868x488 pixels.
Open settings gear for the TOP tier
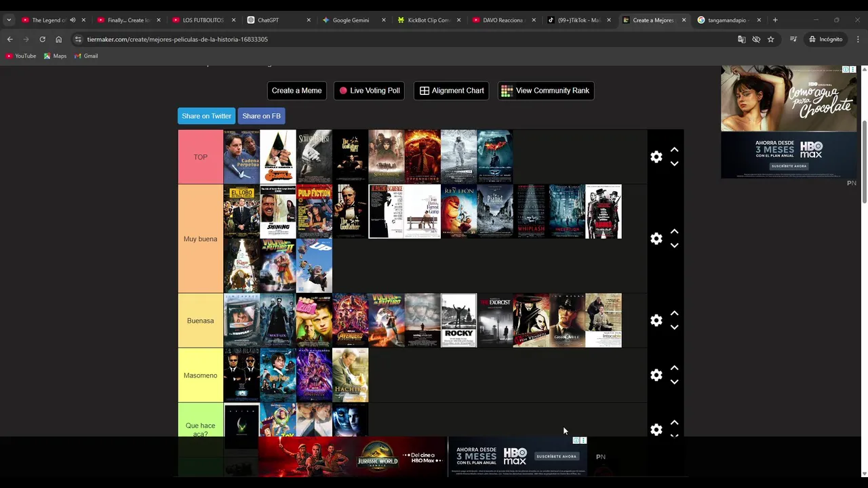coord(656,157)
